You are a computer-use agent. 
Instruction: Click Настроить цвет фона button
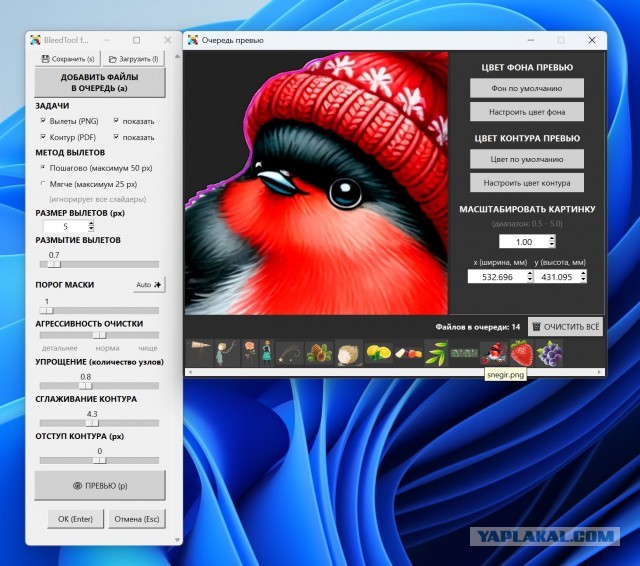pyautogui.click(x=527, y=112)
